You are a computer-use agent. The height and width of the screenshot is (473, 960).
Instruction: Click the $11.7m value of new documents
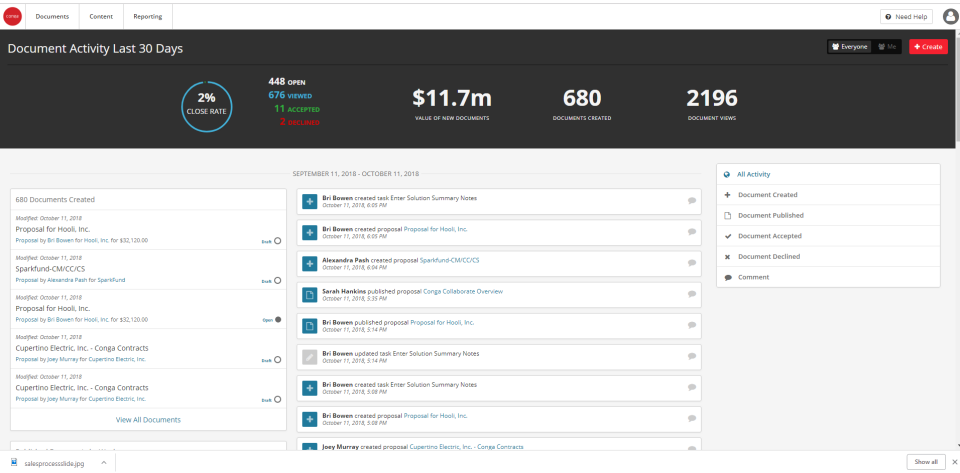pyautogui.click(x=452, y=98)
